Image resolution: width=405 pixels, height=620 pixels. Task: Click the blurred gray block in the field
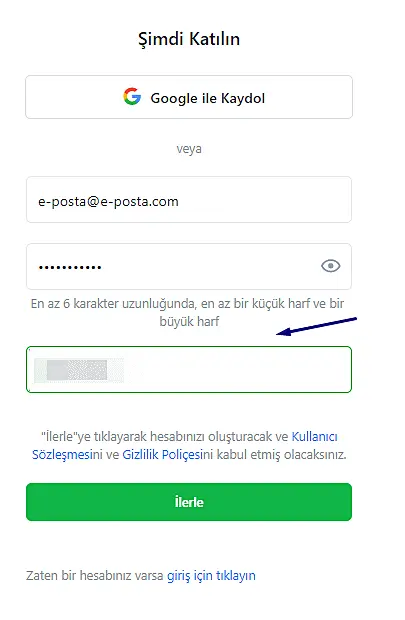click(77, 370)
